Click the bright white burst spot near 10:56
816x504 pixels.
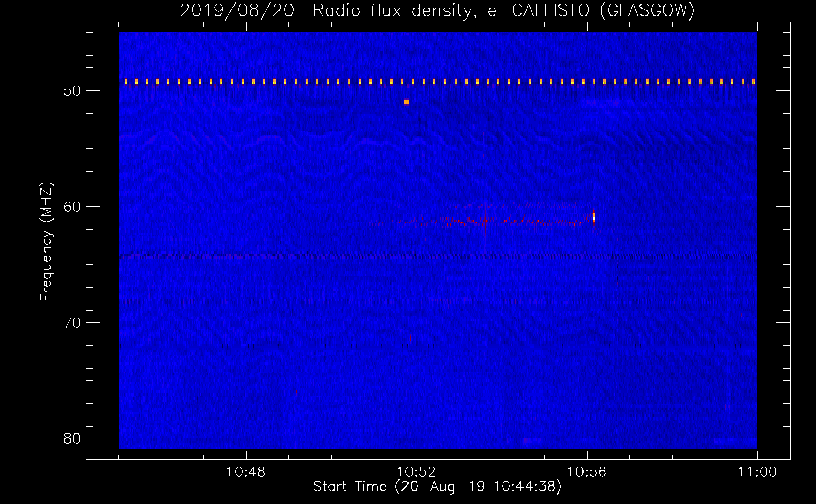click(594, 217)
